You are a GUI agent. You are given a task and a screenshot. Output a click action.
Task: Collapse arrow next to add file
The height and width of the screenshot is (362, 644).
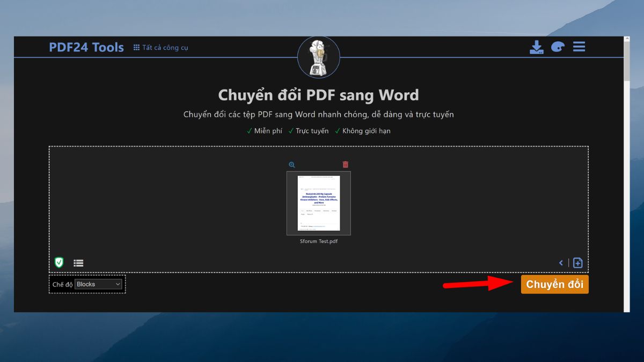(x=561, y=263)
